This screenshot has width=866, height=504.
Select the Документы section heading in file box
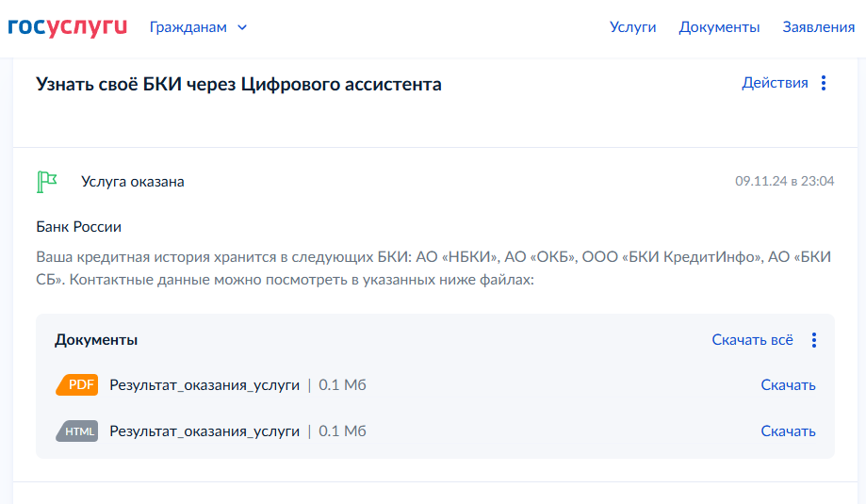[x=96, y=339]
